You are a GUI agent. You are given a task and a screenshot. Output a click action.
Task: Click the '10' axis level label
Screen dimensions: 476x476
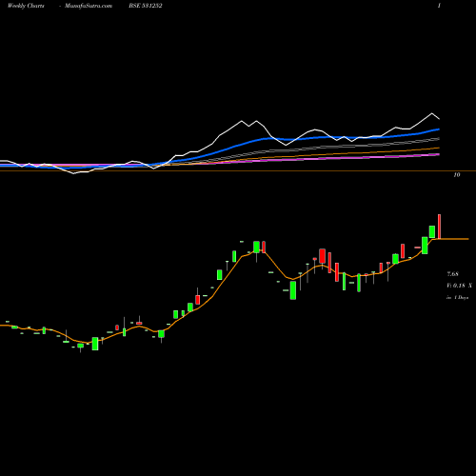(x=457, y=175)
